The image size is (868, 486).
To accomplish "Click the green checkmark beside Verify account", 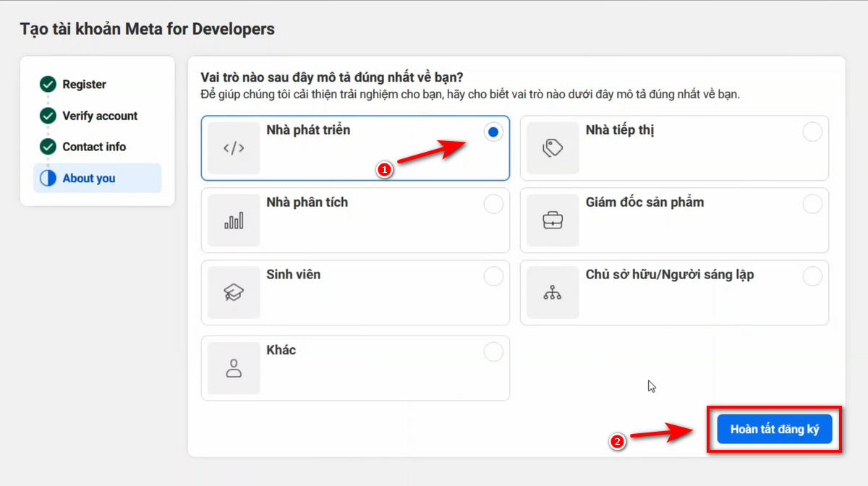I will point(48,116).
